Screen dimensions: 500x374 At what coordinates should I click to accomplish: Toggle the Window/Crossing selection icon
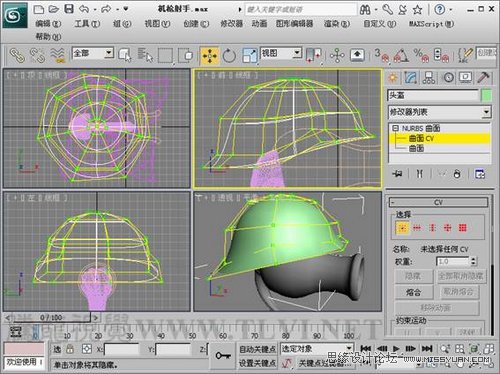click(x=186, y=55)
